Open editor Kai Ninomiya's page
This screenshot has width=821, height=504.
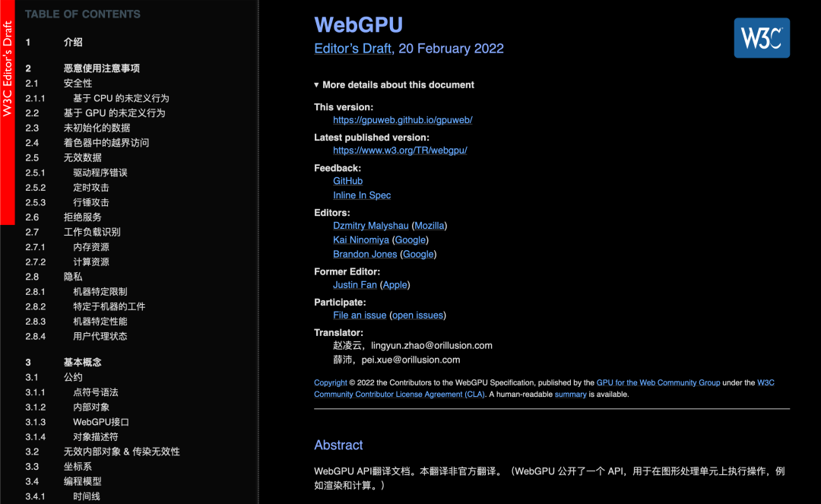(x=361, y=239)
